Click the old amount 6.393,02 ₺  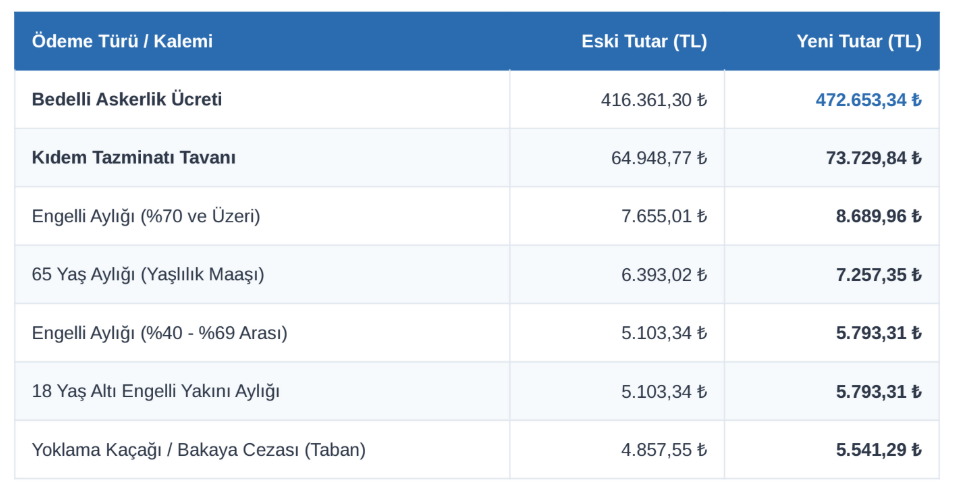pos(664,274)
